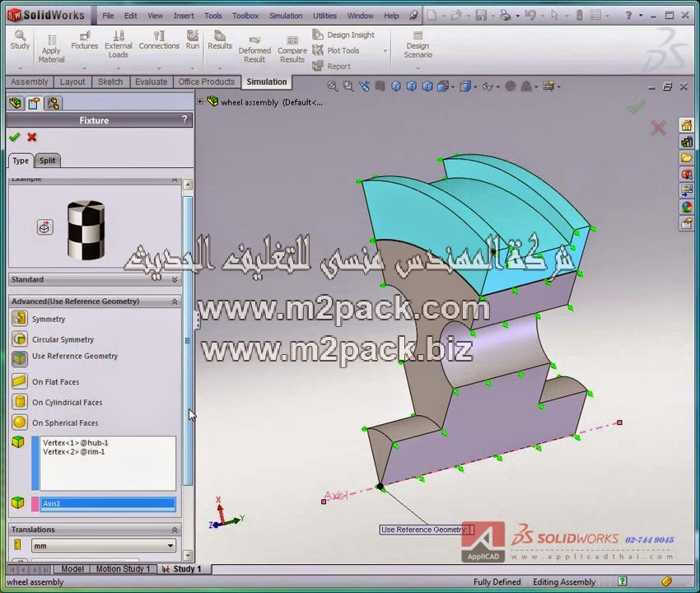700x593 pixels.
Task: Open Appearances color ball in task pane
Action: [x=687, y=207]
